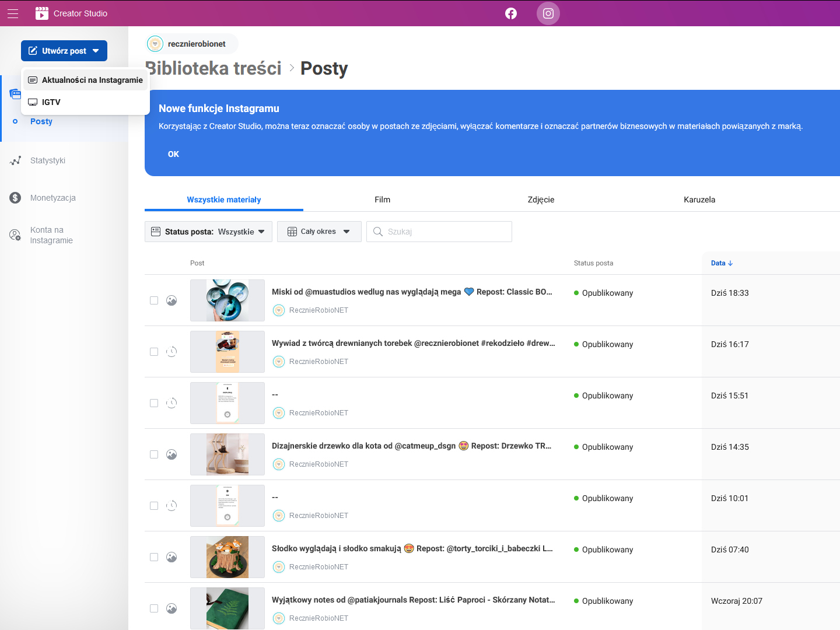The height and width of the screenshot is (630, 840).
Task: Open the Status posta: Wszystkie filter
Action: click(x=208, y=232)
